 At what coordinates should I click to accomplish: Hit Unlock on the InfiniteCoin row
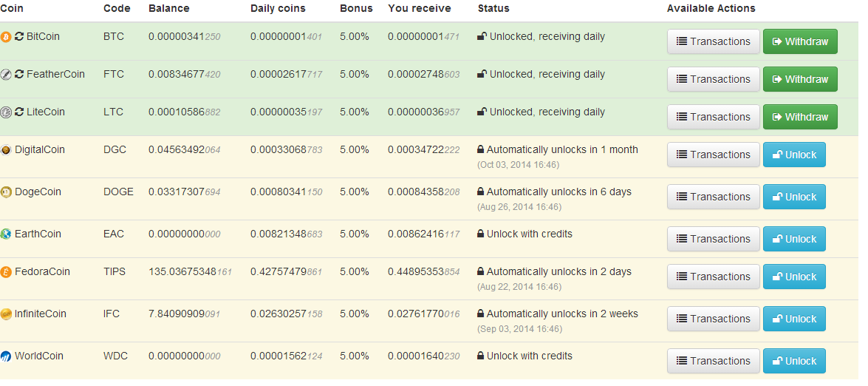click(x=794, y=319)
